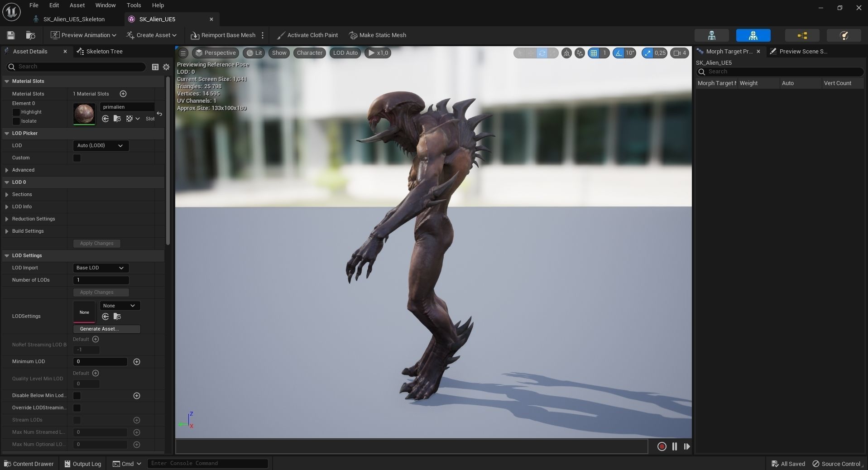Toggle rotation snapping angle icon
This screenshot has width=868, height=470.
[x=619, y=53]
